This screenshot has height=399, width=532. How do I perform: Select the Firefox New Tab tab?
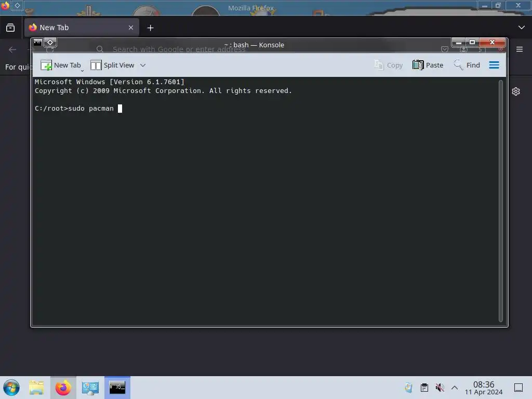coord(82,28)
